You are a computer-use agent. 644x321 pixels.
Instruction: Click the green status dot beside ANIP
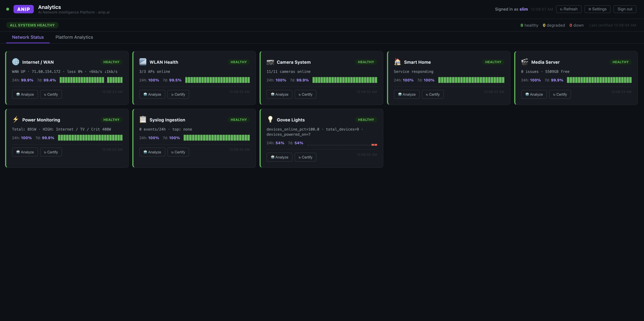8,9
